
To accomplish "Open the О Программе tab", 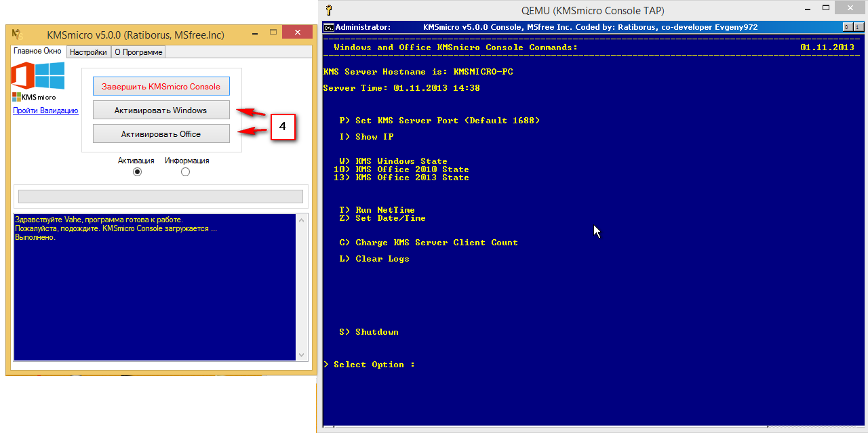I will 138,52.
